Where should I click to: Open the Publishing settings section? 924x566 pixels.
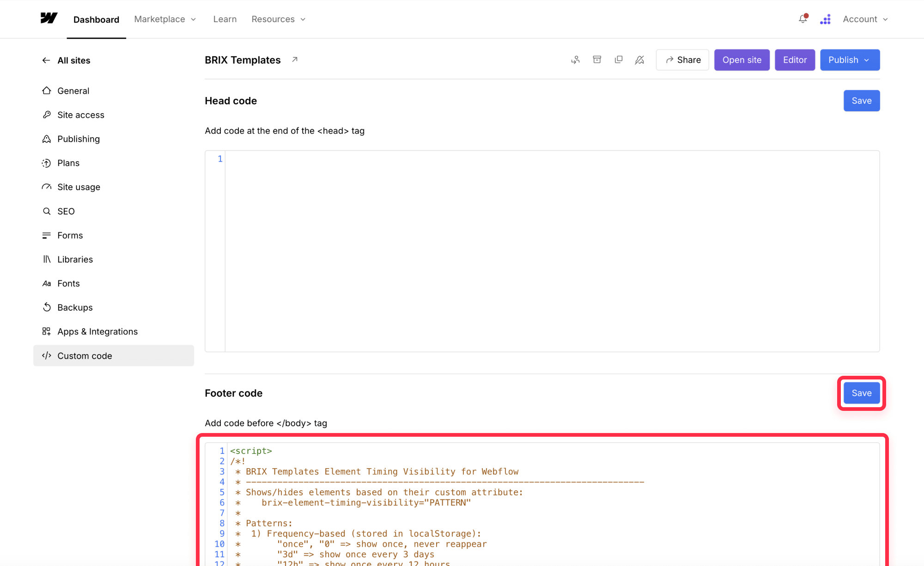pyautogui.click(x=114, y=138)
